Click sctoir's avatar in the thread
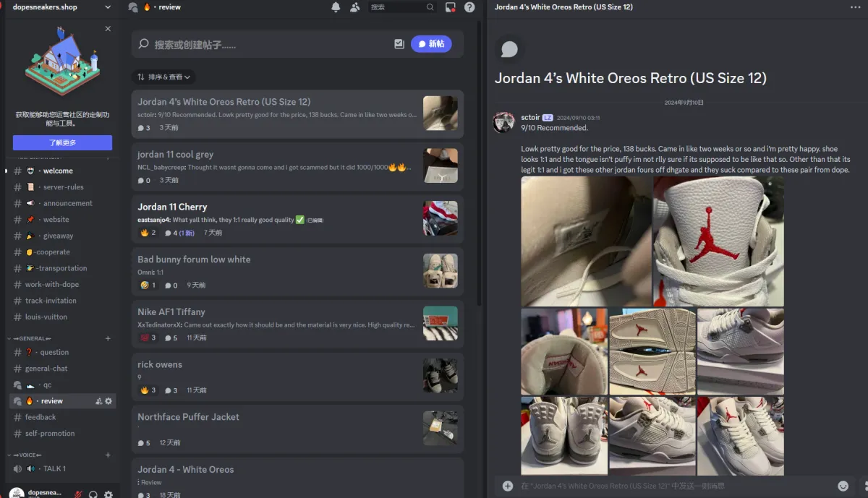868x498 pixels. coord(503,122)
